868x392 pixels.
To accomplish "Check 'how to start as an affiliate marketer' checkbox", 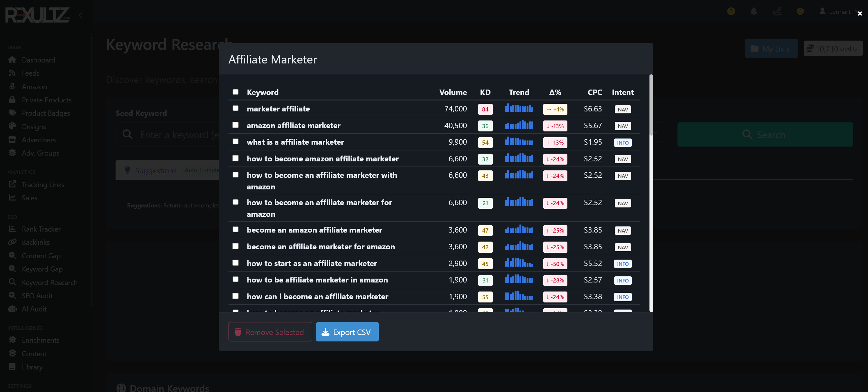I will point(236,263).
